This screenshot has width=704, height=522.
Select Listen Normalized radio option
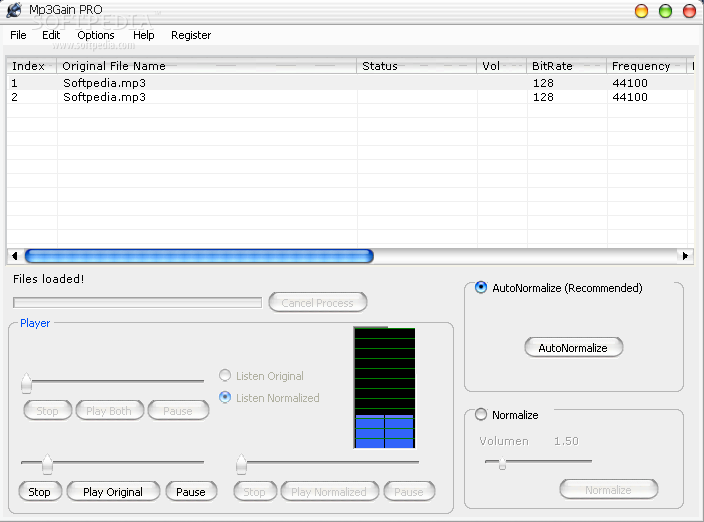coord(225,397)
